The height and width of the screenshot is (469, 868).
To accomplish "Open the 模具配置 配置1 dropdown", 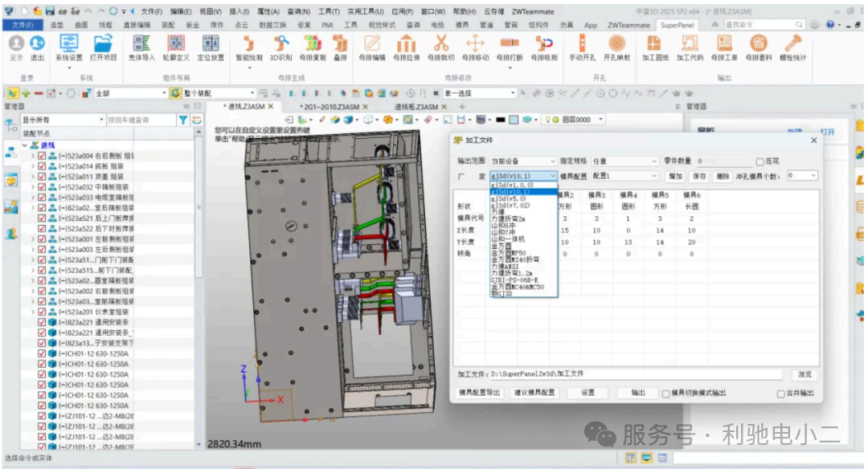I will [x=624, y=176].
